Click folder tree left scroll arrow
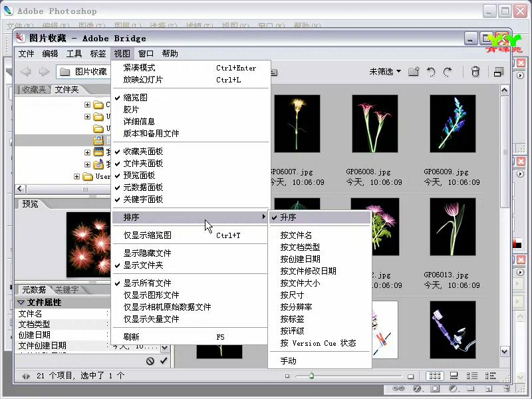The image size is (532, 399). [x=21, y=189]
